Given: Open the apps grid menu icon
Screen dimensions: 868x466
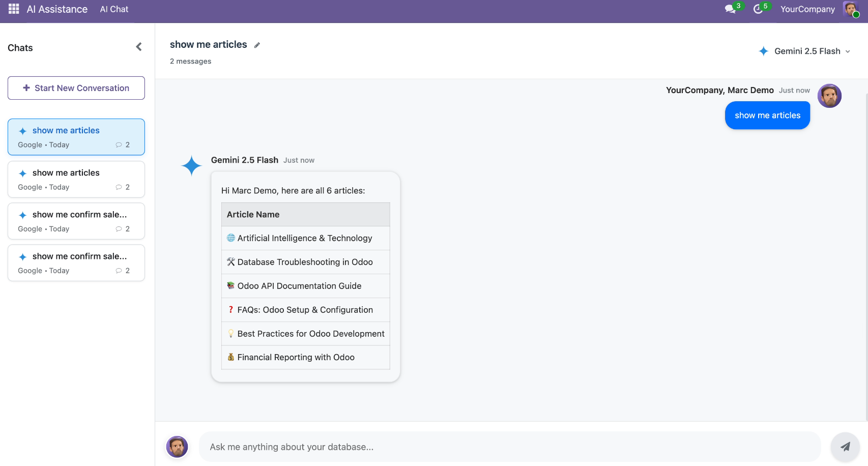Looking at the screenshot, I should 14,9.
